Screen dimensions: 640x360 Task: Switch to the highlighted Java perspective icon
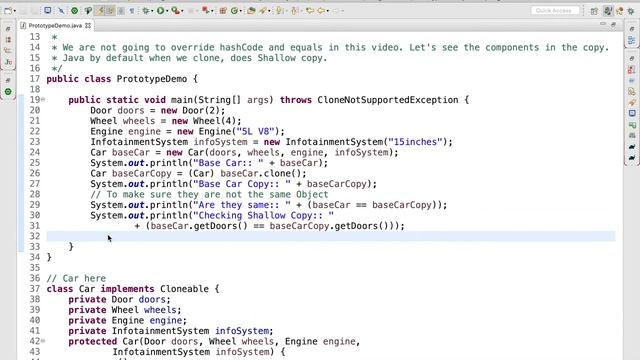pyautogui.click(x=608, y=11)
